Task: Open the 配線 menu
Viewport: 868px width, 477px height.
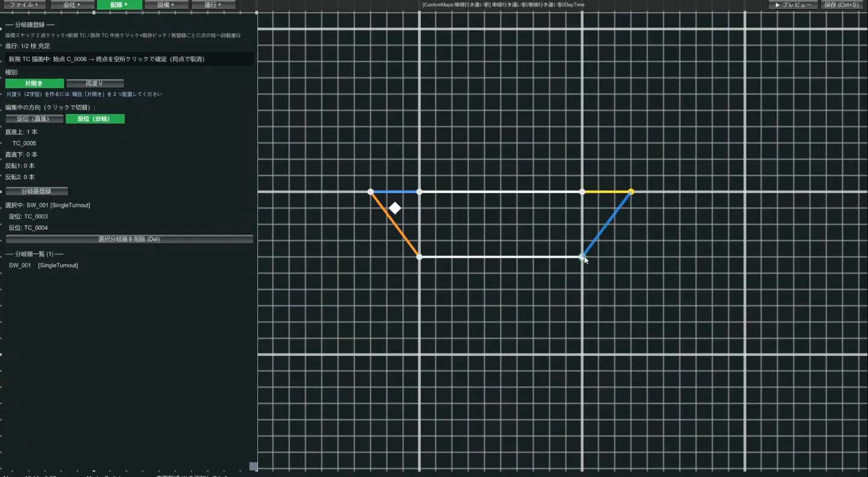Action: point(119,5)
